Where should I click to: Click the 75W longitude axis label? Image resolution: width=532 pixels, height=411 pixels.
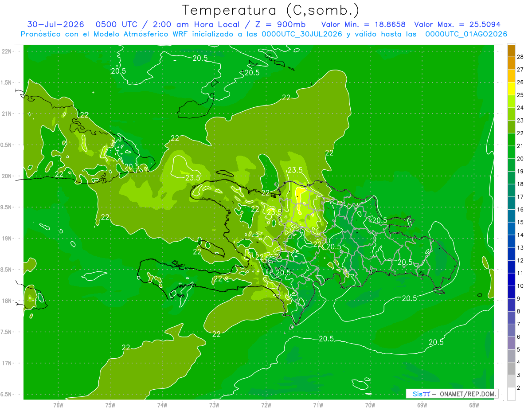[110, 405]
